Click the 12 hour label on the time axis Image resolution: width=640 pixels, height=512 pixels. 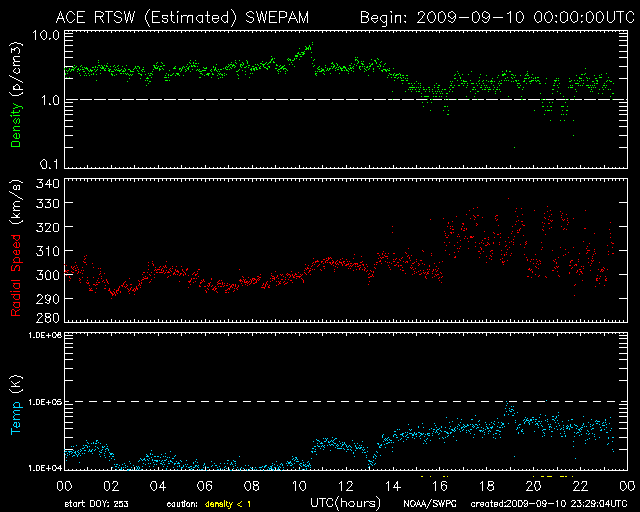[346, 486]
